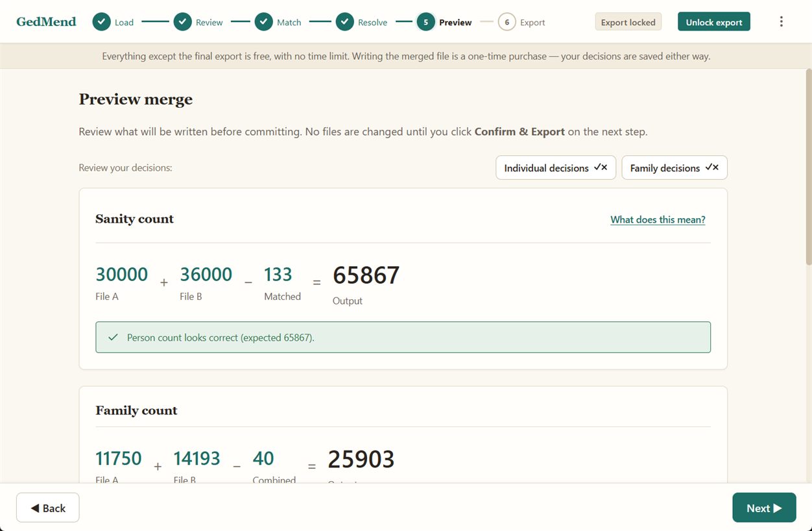The width and height of the screenshot is (812, 531).
Task: Go to the Resolve step label
Action: click(x=372, y=22)
